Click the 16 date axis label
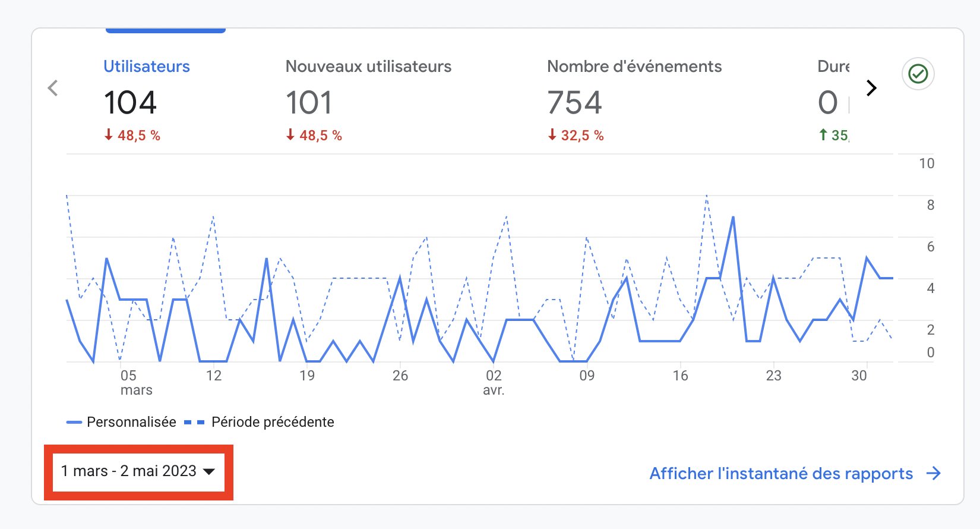Viewport: 980px width, 529px height. (x=680, y=376)
